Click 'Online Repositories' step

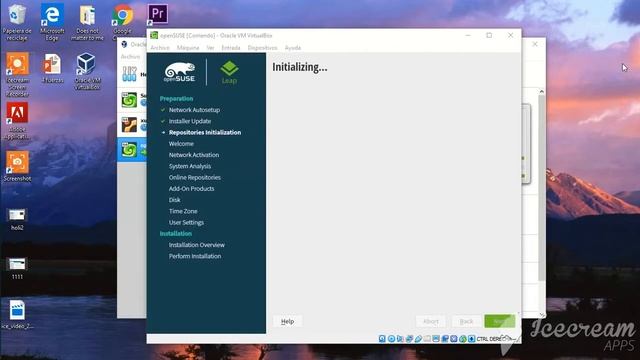pos(195,178)
